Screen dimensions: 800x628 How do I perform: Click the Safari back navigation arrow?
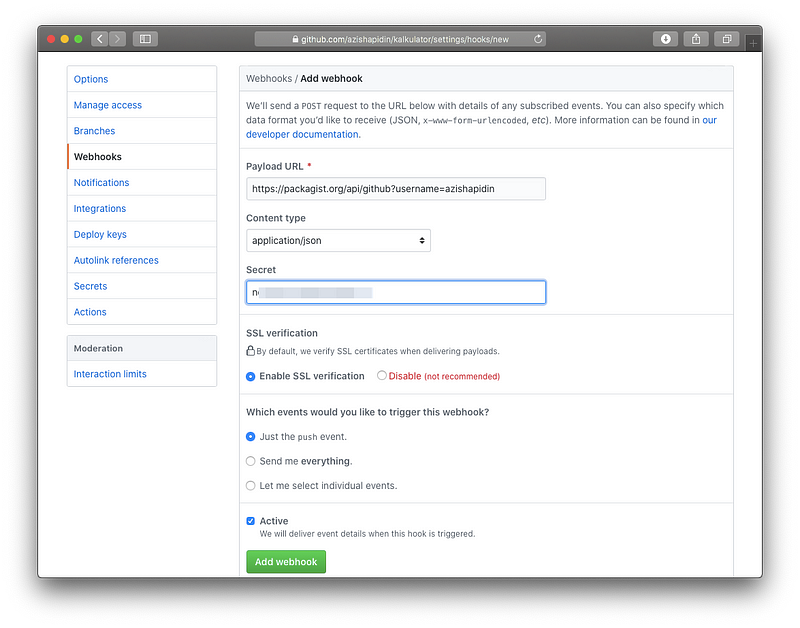[x=100, y=39]
